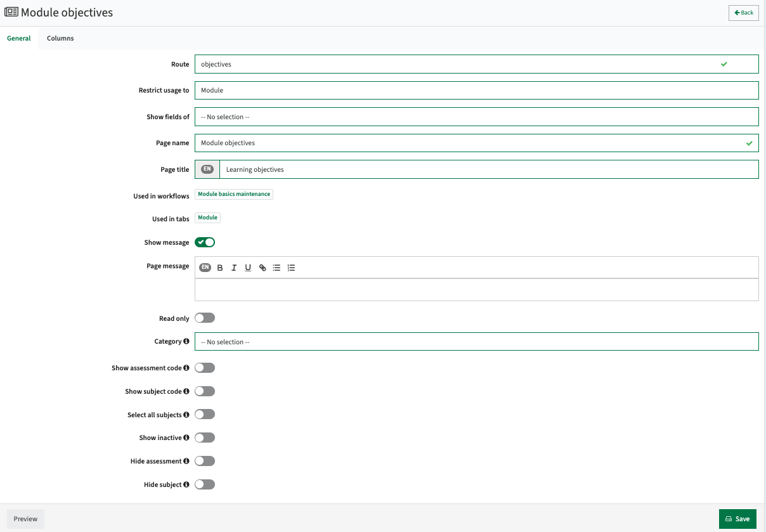The image size is (766, 532).
Task: Turn on Show subject code toggle
Action: coord(205,391)
